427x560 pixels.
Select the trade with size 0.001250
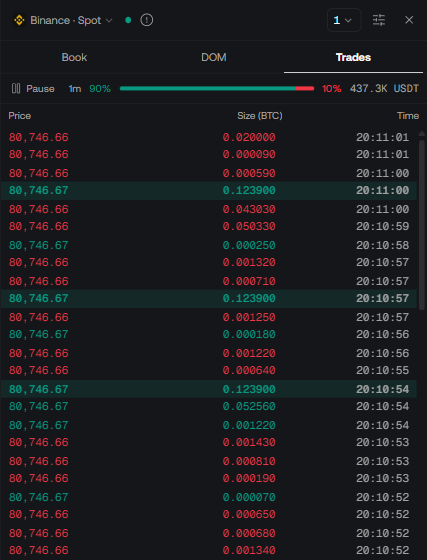click(x=209, y=318)
